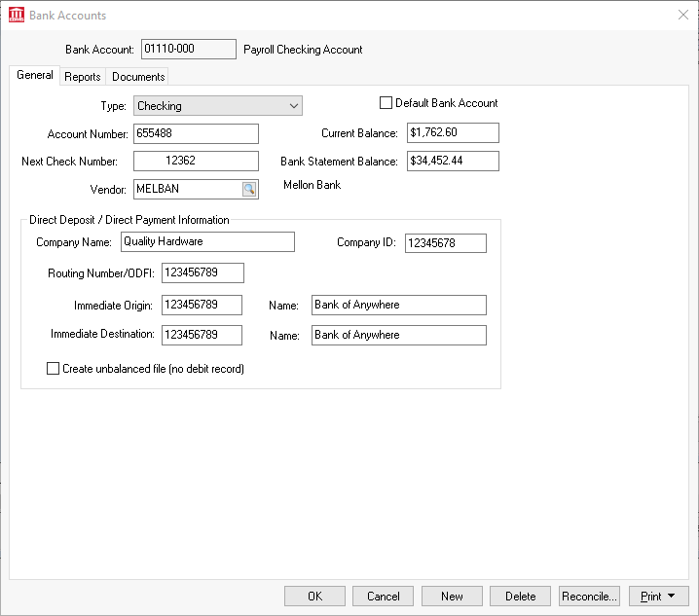Screen dimensions: 699x616
Task: Click the Immediate Origin number field
Action: pos(202,305)
